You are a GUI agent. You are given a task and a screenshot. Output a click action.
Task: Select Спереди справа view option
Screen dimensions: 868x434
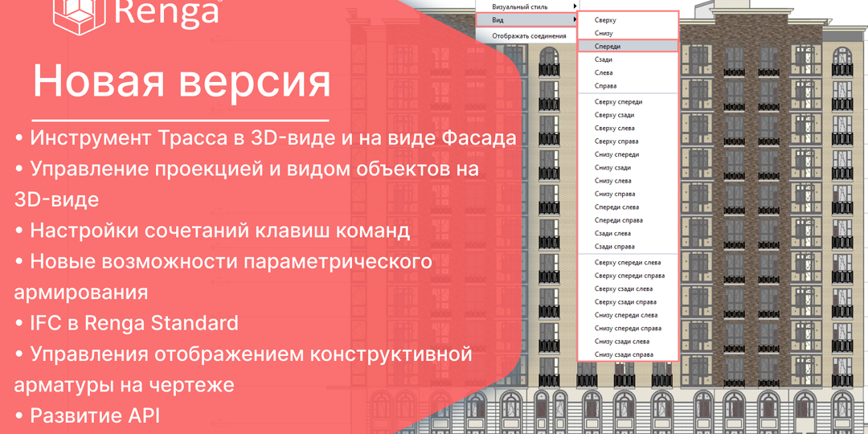coord(628,220)
